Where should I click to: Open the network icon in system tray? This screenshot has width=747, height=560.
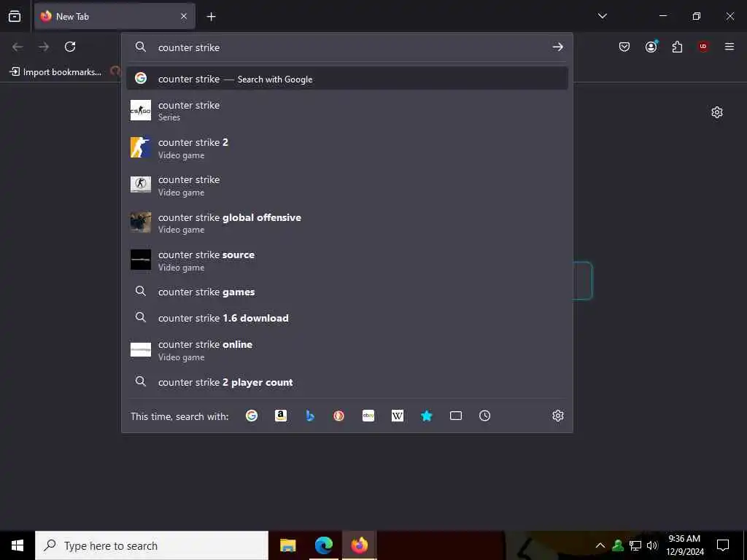[635, 545]
